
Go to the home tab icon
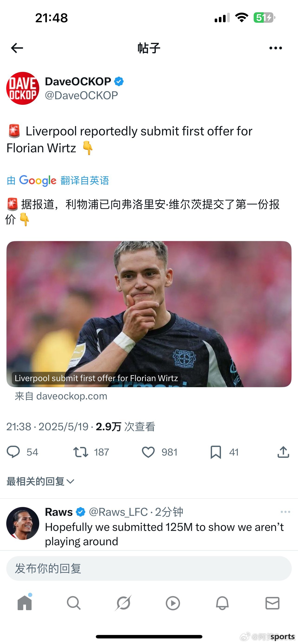25,603
